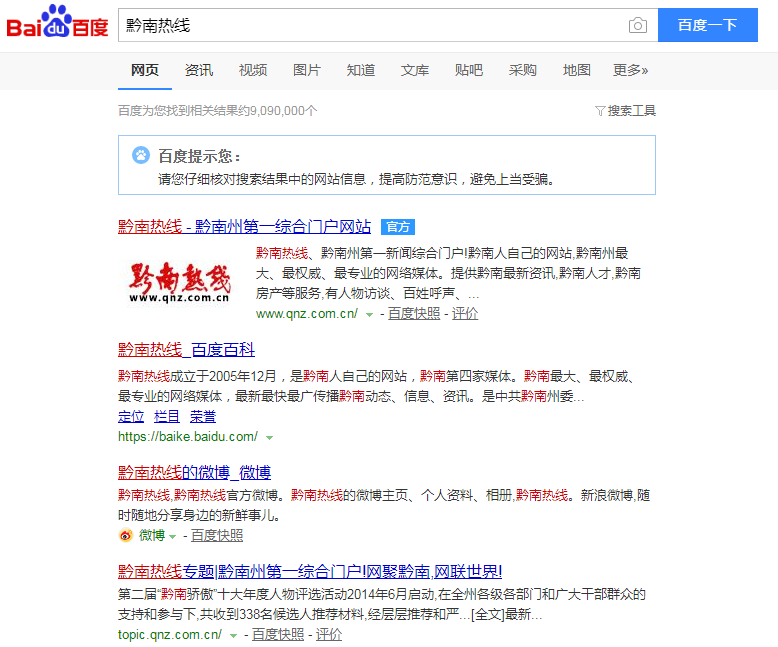Screen dimensions: 778x647
Task: Expand dropdown arrow after www.qnz.com.cn/
Action: point(369,315)
